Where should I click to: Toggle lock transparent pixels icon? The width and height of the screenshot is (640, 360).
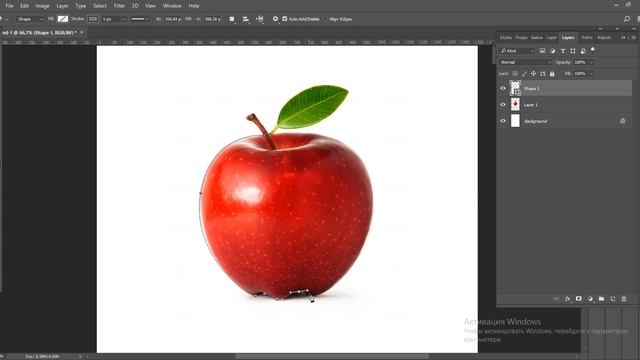[x=515, y=74]
